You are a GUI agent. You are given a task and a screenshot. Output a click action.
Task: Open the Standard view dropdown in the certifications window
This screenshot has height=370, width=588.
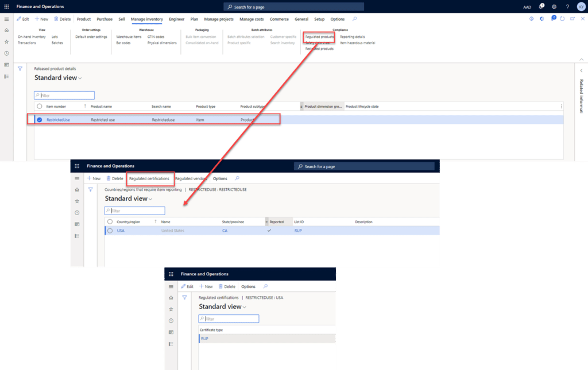[150, 198]
